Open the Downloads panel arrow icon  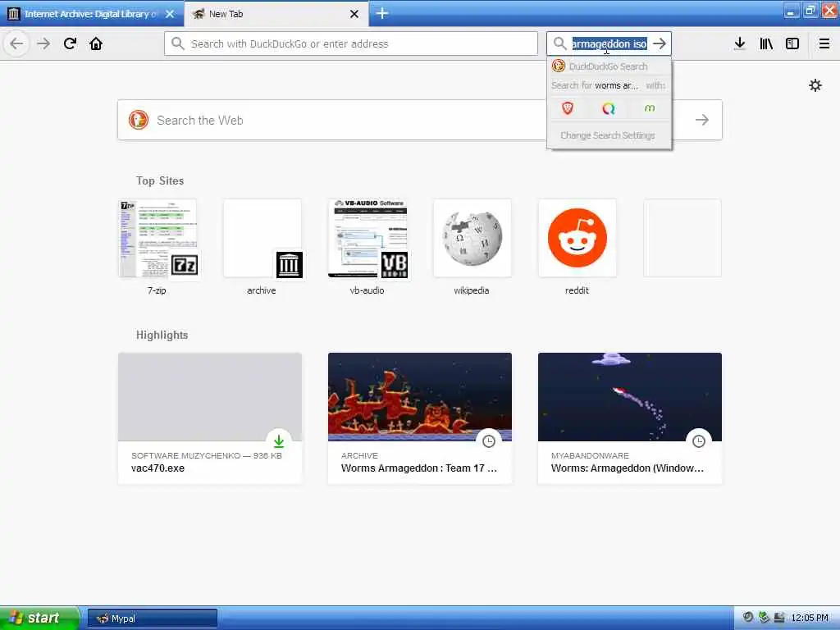pyautogui.click(x=739, y=43)
